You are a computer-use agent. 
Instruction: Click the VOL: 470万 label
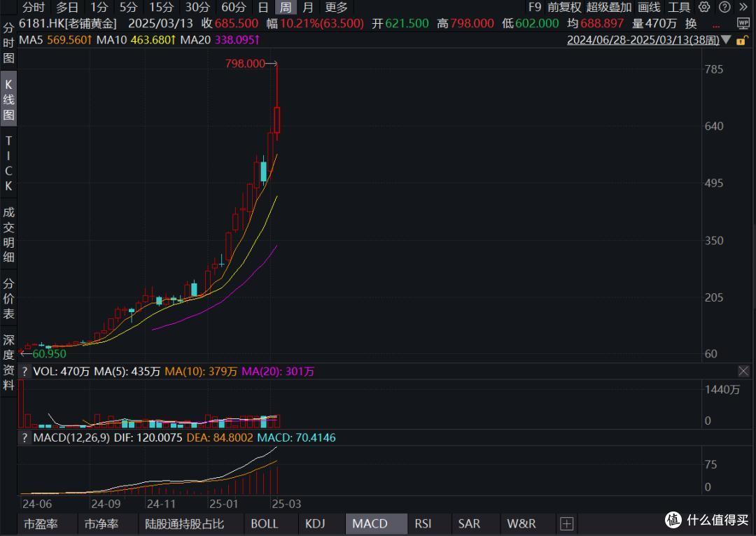tap(61, 372)
